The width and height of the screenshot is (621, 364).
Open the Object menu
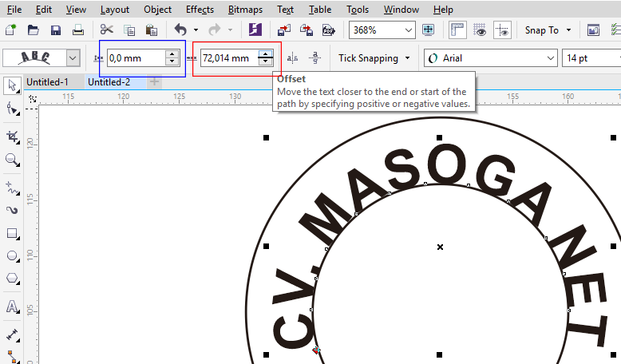(x=157, y=10)
